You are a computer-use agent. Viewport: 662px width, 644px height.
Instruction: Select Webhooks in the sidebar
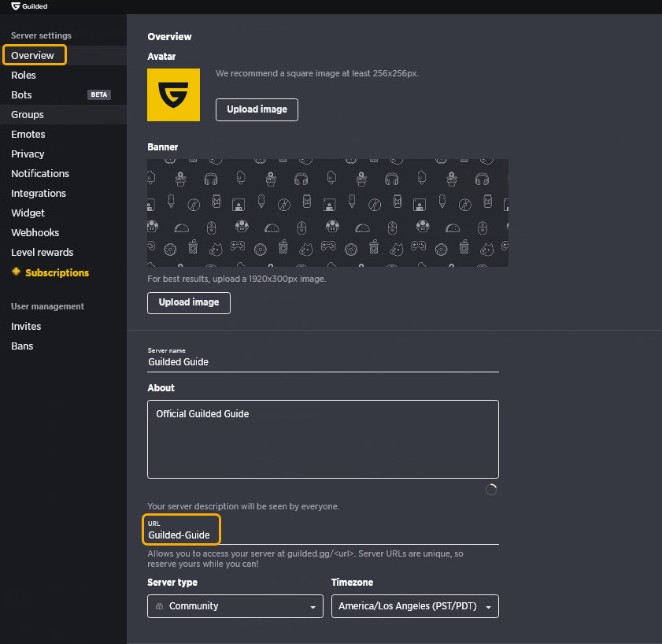[63, 233]
